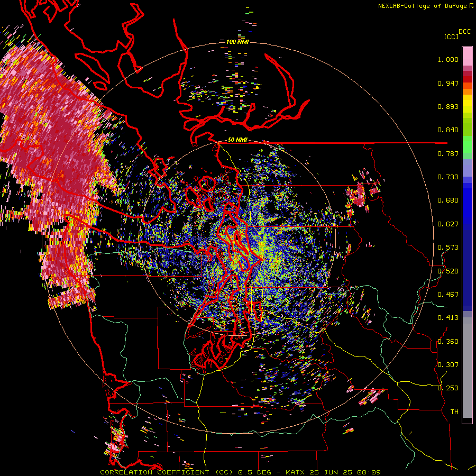Viewport: 476px width, 476px height.
Task: Click the 0.413 scale value
Action: coord(448,318)
